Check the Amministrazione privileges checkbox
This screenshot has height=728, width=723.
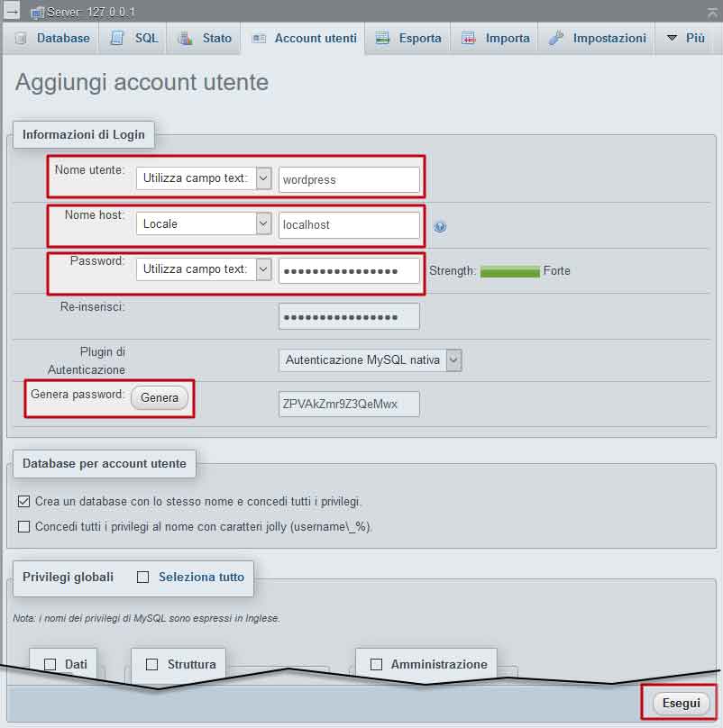pos(376,664)
